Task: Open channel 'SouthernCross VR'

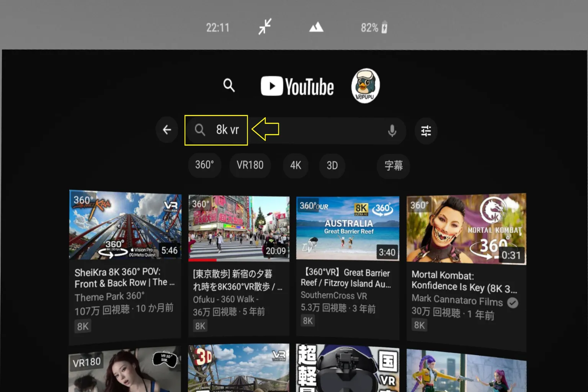Action: pos(334,296)
